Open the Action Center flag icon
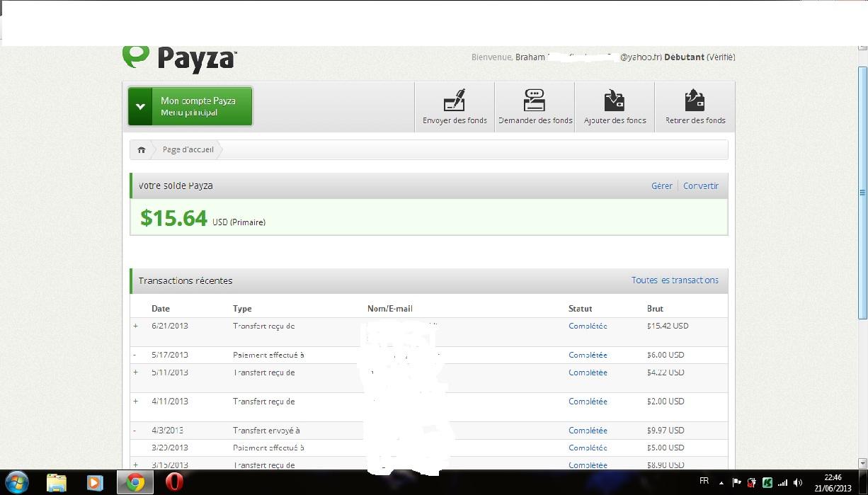Viewport: 868px width, 495px height. [x=736, y=482]
